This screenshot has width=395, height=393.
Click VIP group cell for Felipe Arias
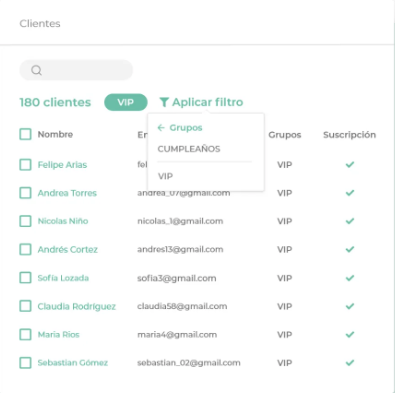(284, 165)
